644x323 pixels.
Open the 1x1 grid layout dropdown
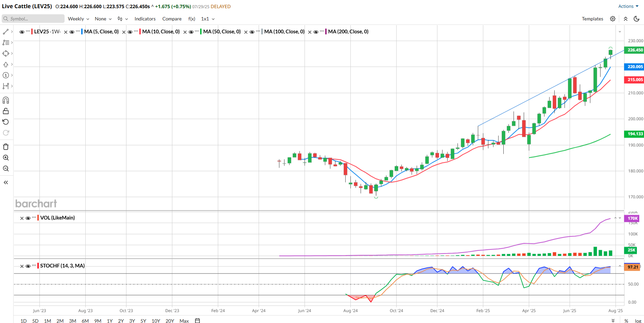pos(208,19)
